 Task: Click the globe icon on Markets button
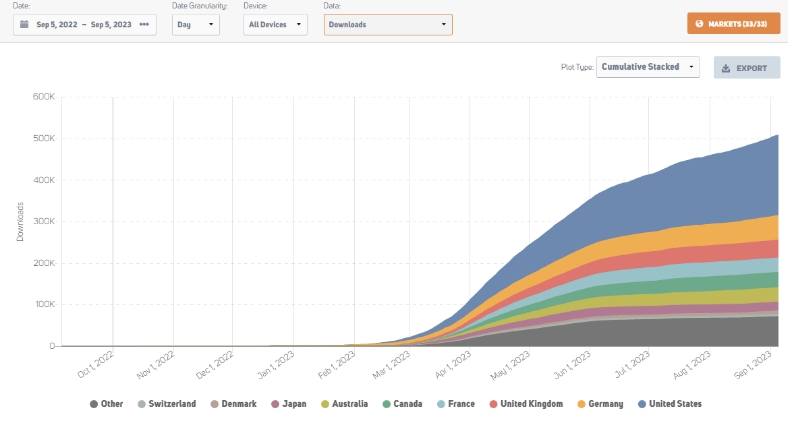click(x=699, y=24)
